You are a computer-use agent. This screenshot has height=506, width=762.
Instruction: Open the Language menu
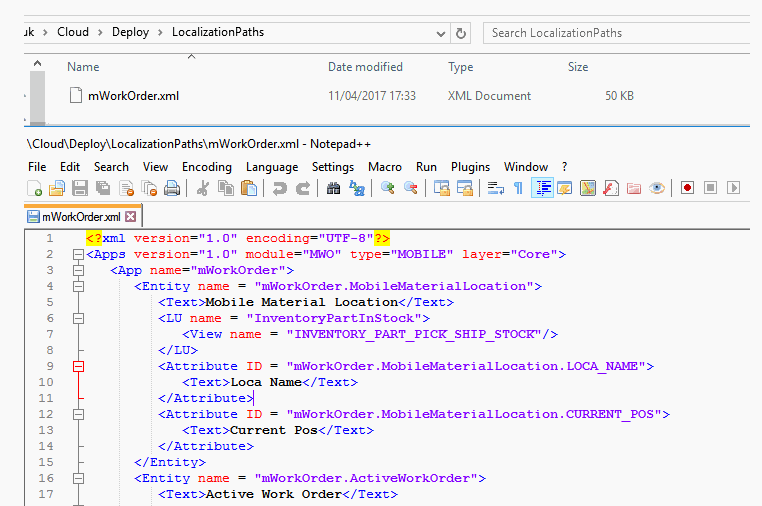point(272,167)
